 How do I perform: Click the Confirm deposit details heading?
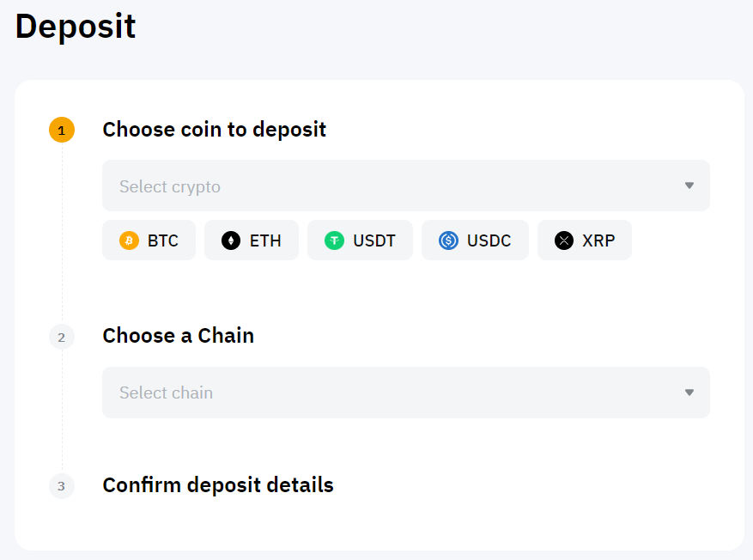click(218, 485)
